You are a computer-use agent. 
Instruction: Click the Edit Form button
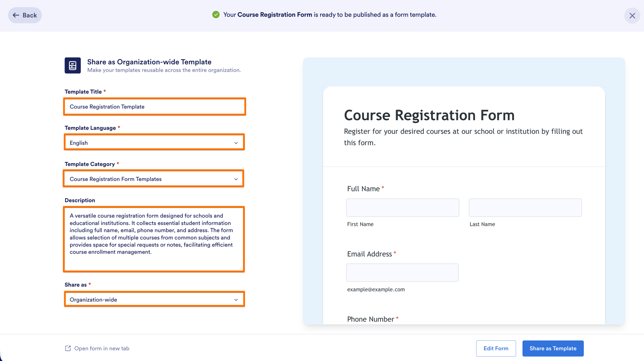click(x=496, y=348)
